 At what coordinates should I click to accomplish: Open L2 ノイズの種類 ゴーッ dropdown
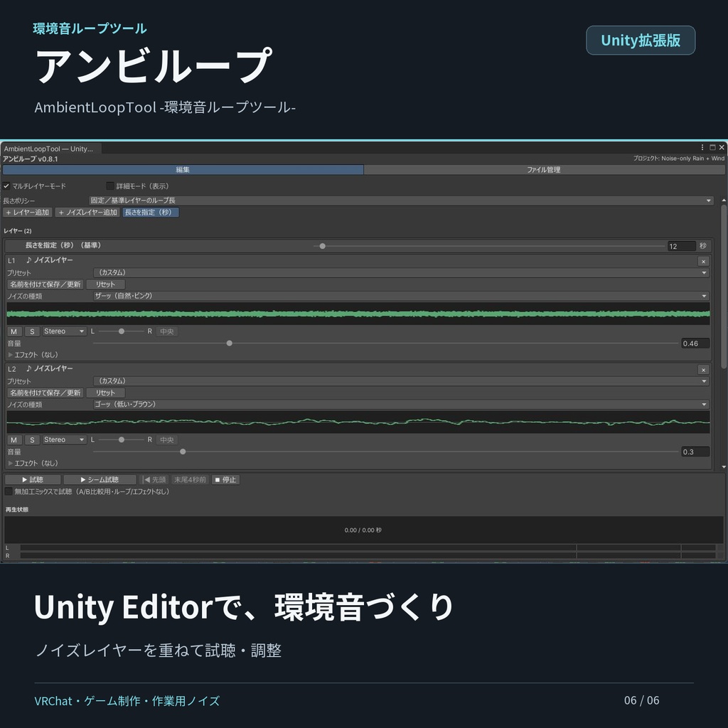tap(401, 404)
